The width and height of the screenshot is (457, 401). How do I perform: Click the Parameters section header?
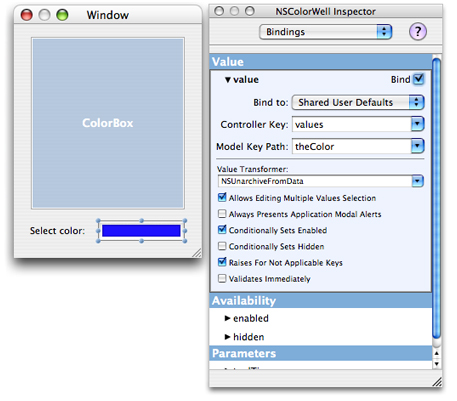(x=321, y=353)
